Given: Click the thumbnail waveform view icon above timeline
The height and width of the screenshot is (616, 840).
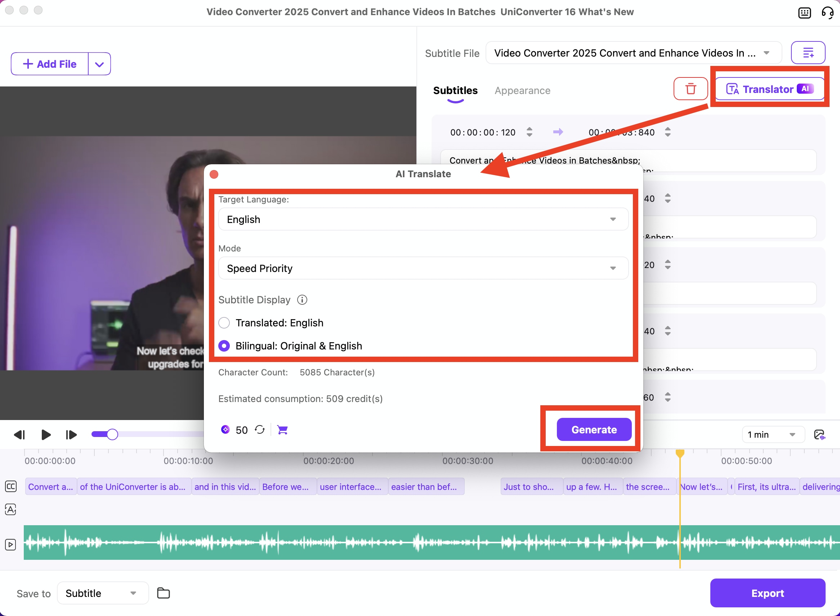Looking at the screenshot, I should (x=820, y=434).
